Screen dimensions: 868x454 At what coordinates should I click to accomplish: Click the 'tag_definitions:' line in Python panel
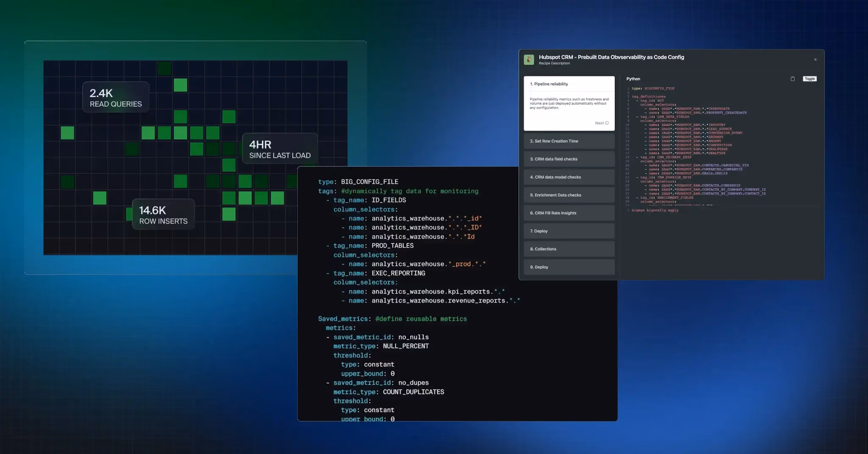point(648,97)
